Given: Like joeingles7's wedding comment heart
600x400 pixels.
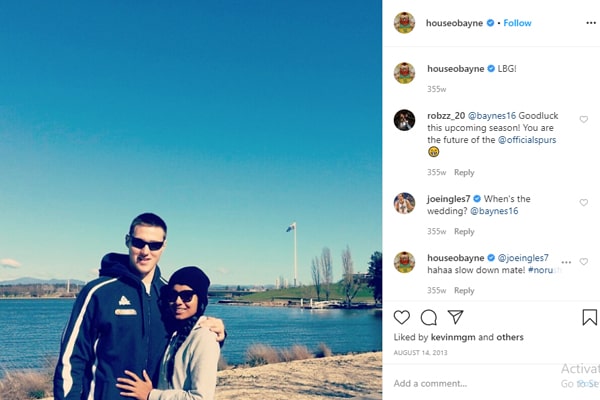Looking at the screenshot, I should tap(584, 202).
